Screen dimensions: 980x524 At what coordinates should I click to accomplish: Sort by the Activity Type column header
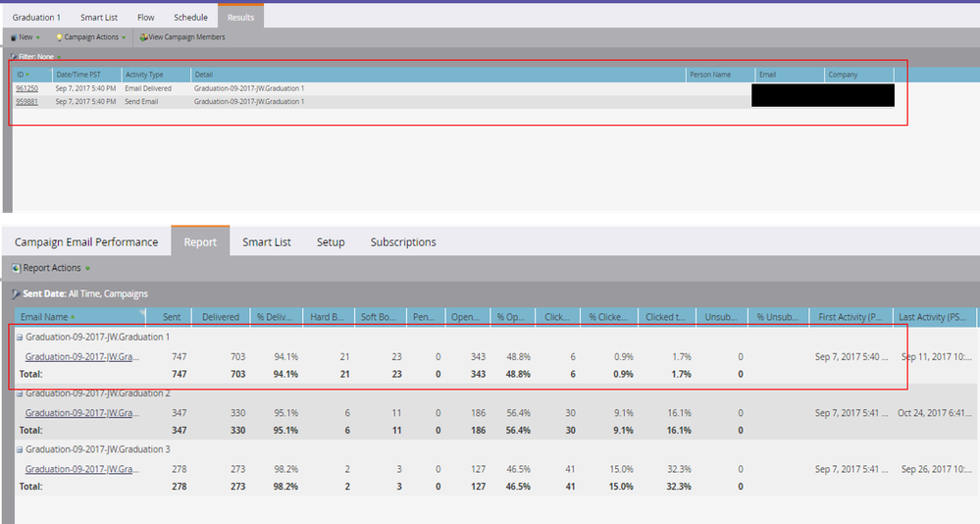pos(144,75)
